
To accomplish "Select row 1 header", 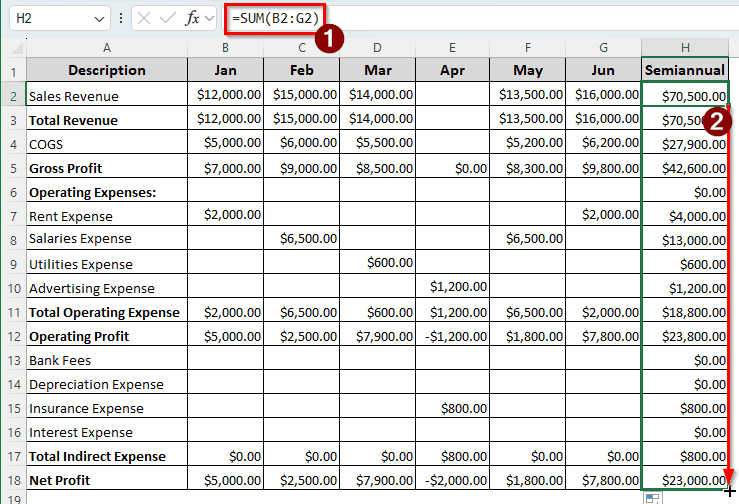I will tap(13, 72).
